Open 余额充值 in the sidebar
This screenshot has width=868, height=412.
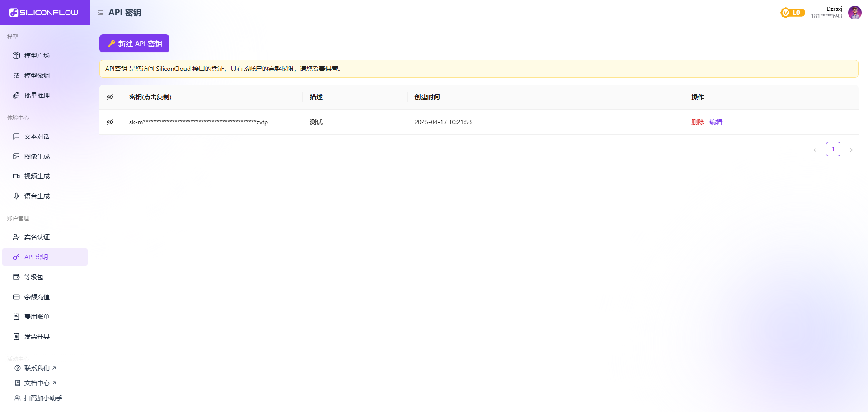(37, 297)
